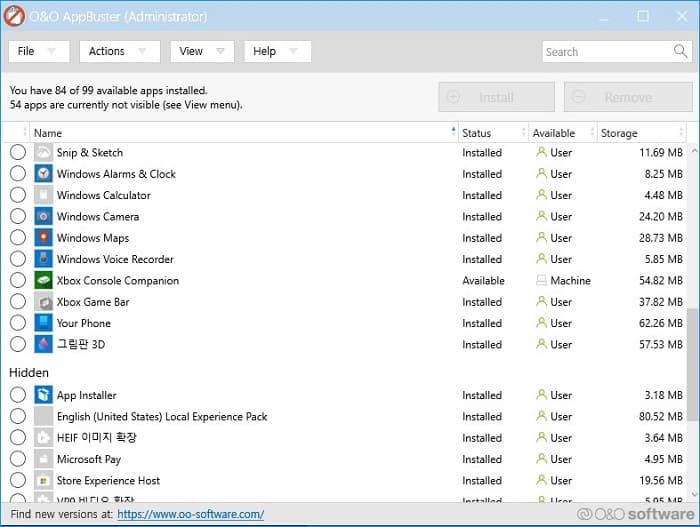Sort by the Available column header
The width and height of the screenshot is (700, 527).
pyautogui.click(x=563, y=133)
